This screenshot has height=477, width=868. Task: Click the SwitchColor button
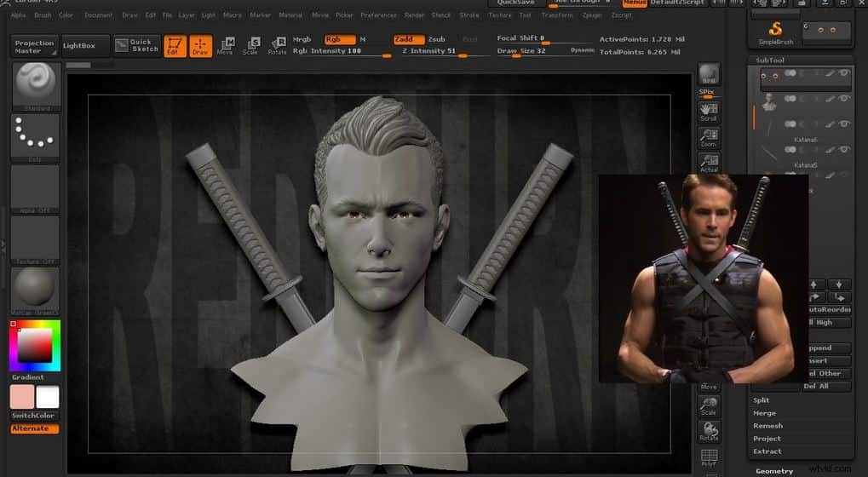click(x=34, y=416)
